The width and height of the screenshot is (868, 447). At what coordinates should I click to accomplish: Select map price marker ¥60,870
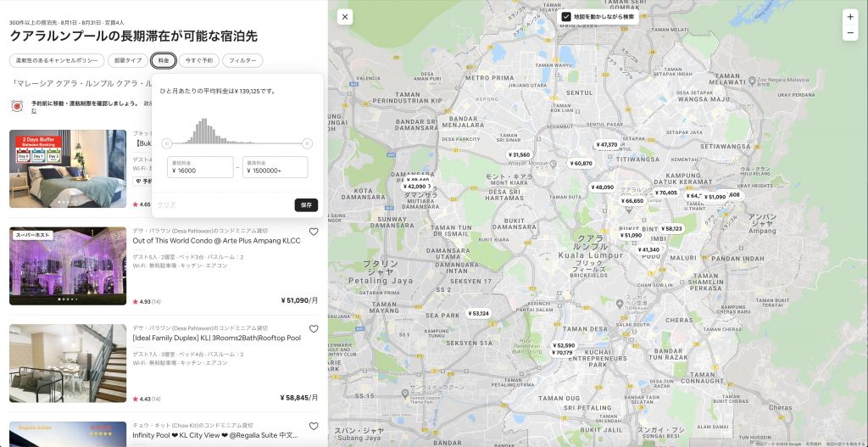pos(581,164)
